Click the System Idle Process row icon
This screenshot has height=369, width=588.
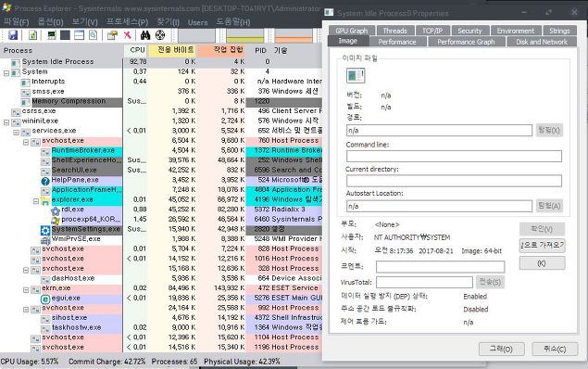[16, 63]
